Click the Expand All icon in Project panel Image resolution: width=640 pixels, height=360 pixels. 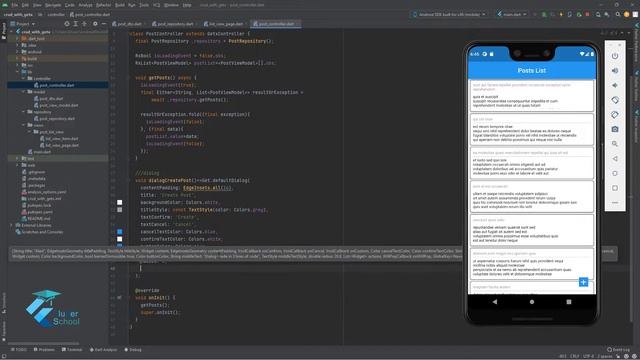[x=76, y=24]
